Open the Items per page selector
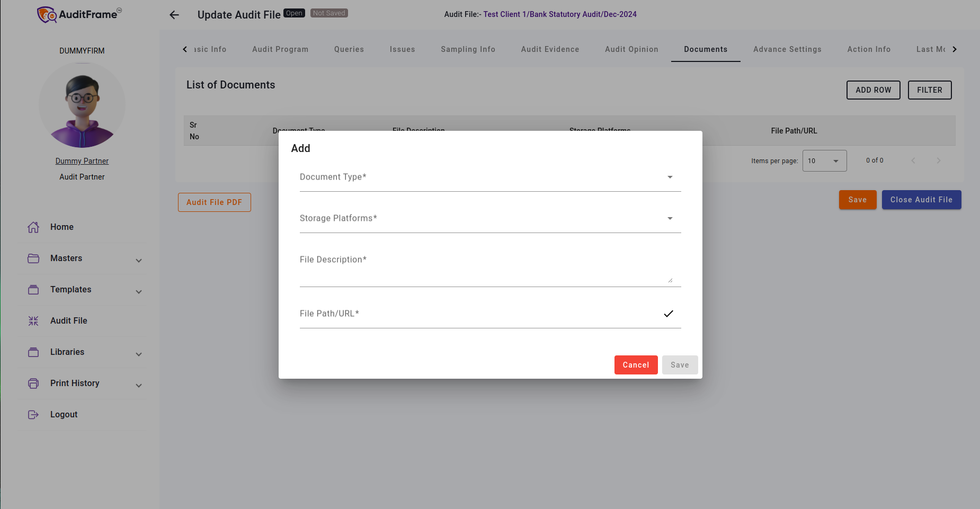Image resolution: width=980 pixels, height=509 pixels. tap(824, 161)
